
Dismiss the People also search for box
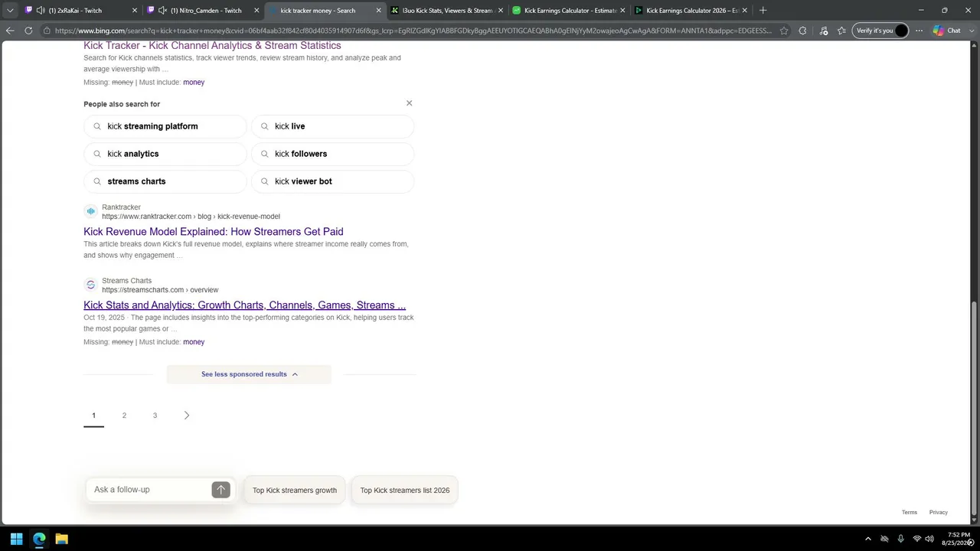[x=409, y=103]
